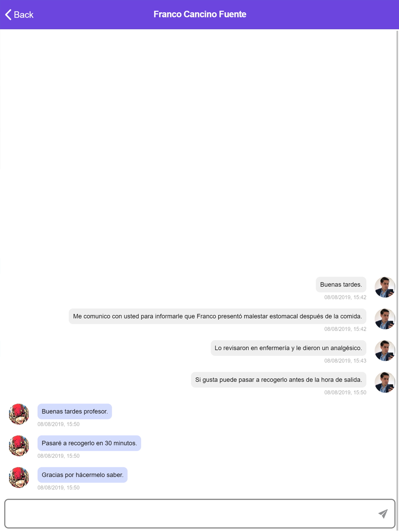Viewport: 399px width, 532px height.
Task: Tap teacher avatar beside 'Lo revisaron en enfermería' message
Action: coord(385,351)
